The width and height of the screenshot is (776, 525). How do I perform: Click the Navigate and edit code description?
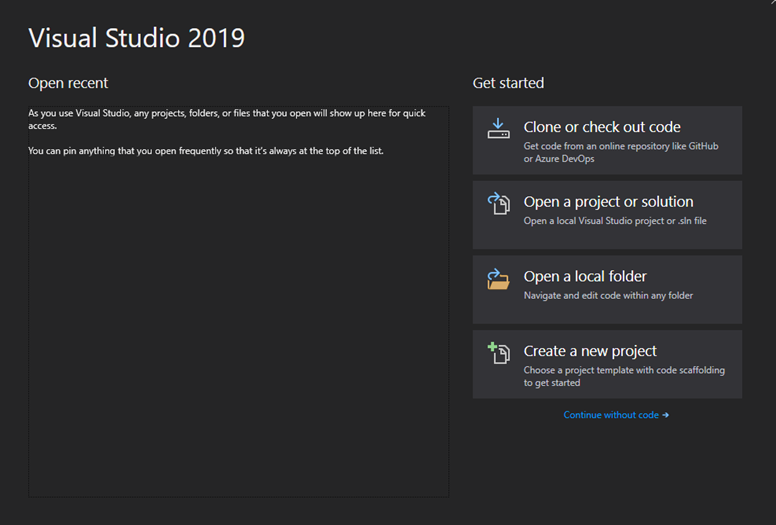tap(608, 296)
